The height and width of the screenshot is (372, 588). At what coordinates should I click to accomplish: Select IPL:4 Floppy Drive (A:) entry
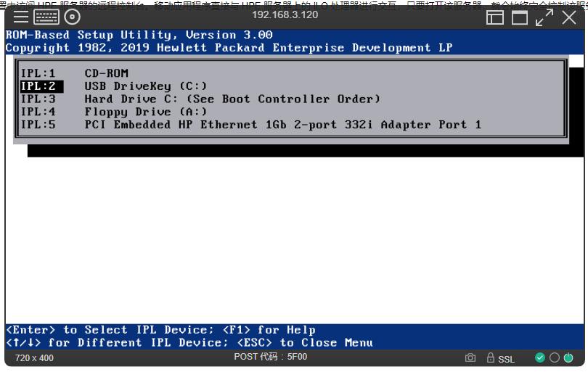click(x=114, y=112)
